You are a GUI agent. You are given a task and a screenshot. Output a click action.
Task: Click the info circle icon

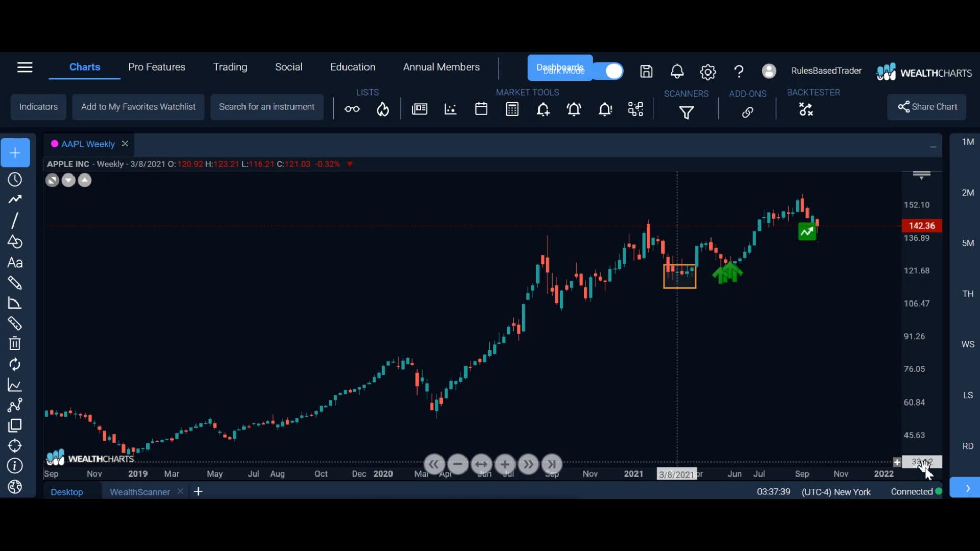(x=15, y=466)
